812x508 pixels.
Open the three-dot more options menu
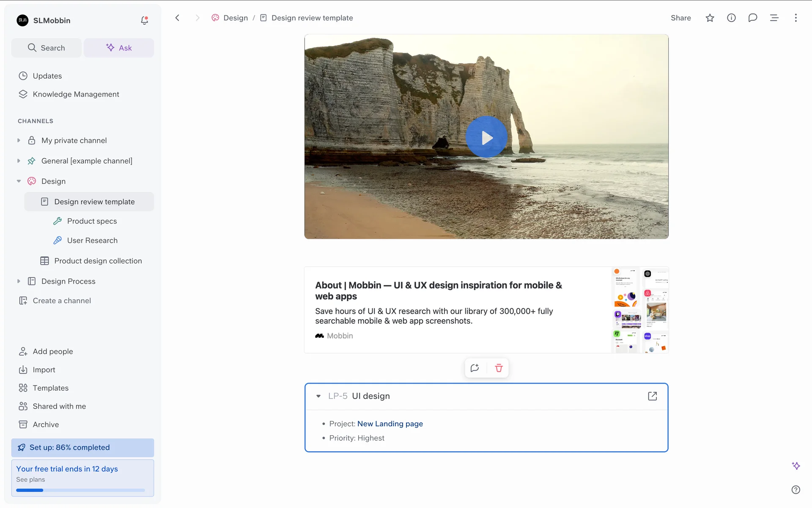pos(796,18)
